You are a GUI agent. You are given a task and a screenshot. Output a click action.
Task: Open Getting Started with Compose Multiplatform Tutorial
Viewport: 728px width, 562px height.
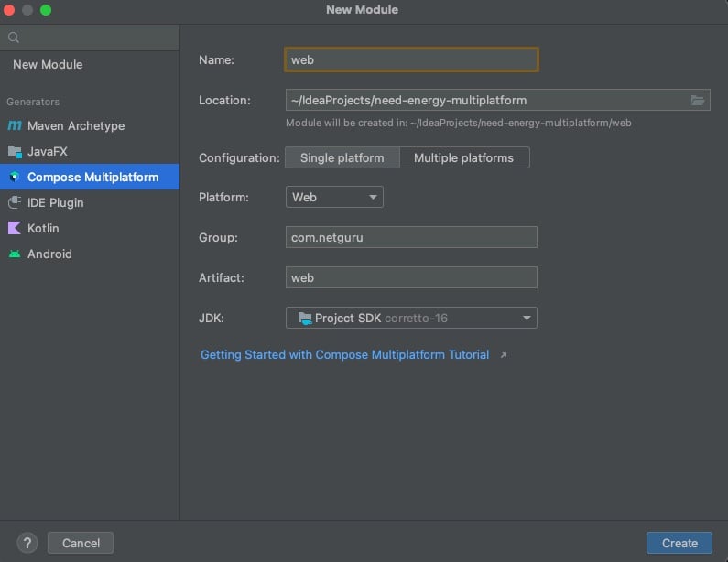click(x=344, y=355)
